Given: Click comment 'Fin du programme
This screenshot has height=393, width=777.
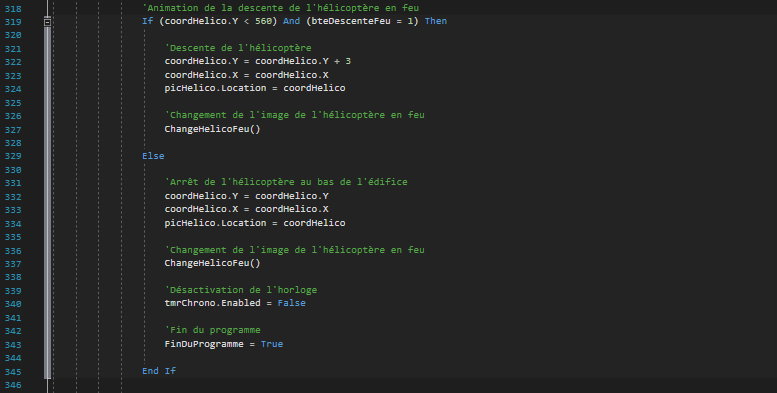Looking at the screenshot, I should pyautogui.click(x=213, y=330).
